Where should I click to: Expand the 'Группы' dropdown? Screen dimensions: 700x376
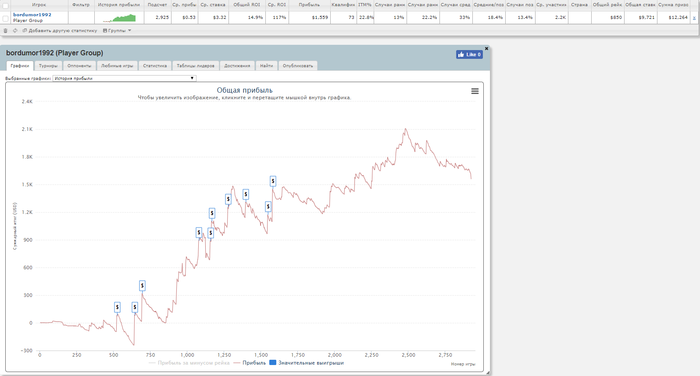click(x=117, y=31)
